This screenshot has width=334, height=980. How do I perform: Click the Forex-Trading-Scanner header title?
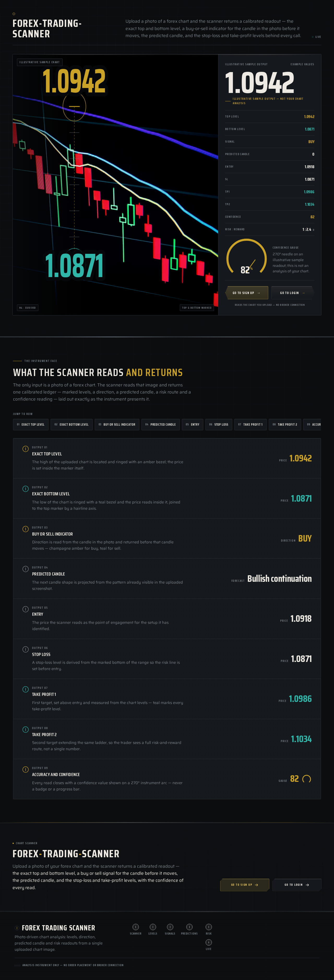(x=47, y=28)
